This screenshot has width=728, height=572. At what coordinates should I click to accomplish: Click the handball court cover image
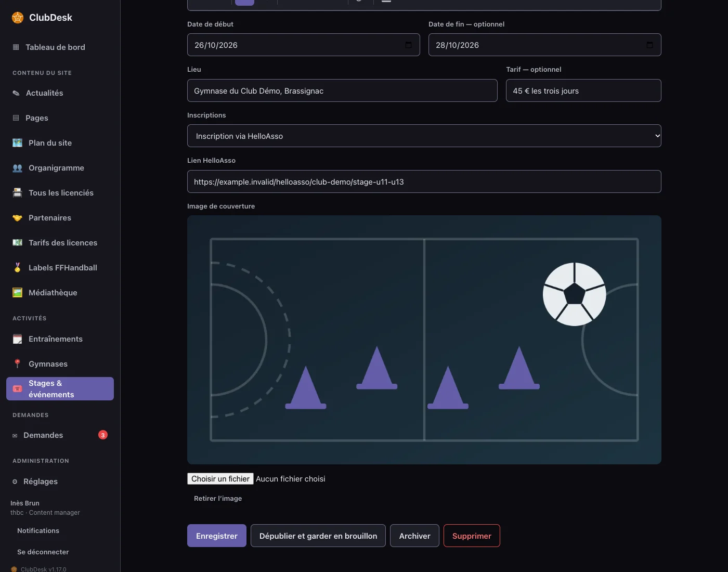(x=424, y=340)
